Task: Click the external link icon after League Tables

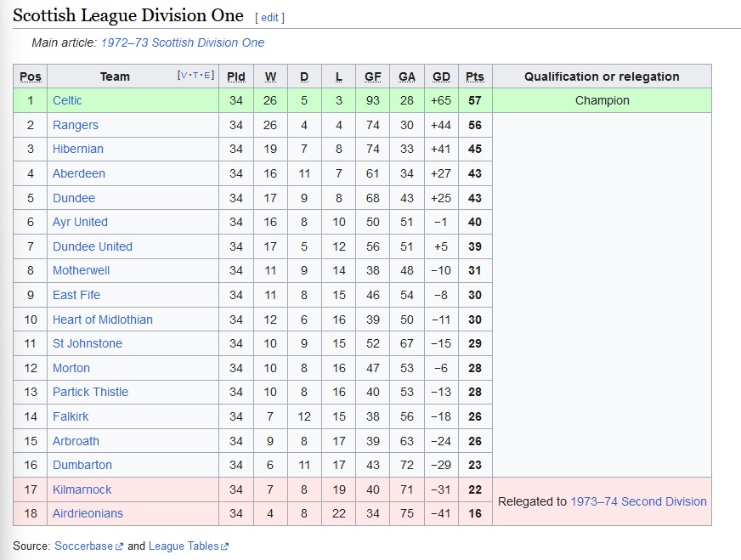Action: [224, 546]
